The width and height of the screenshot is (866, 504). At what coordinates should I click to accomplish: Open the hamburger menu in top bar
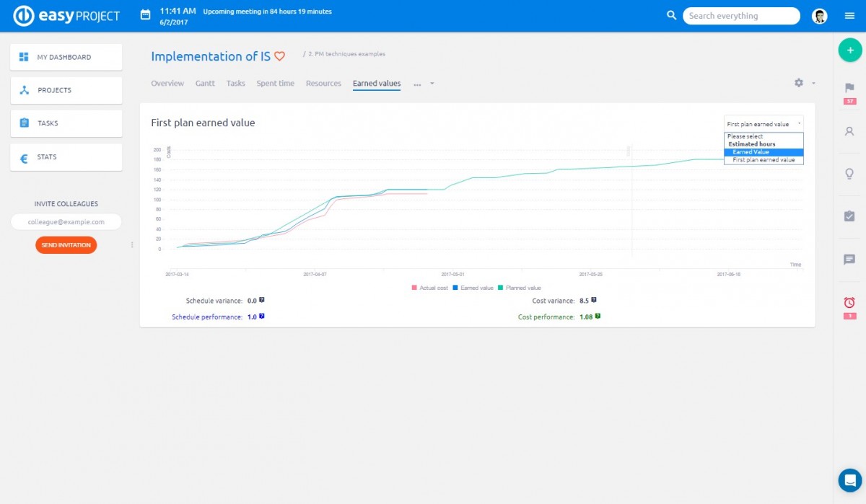tap(849, 16)
